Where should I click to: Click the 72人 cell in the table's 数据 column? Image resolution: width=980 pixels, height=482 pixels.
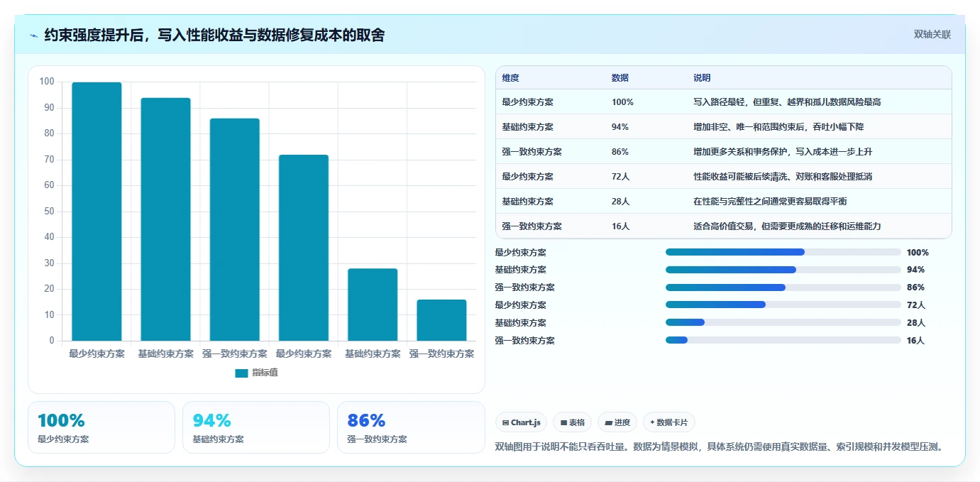620,177
